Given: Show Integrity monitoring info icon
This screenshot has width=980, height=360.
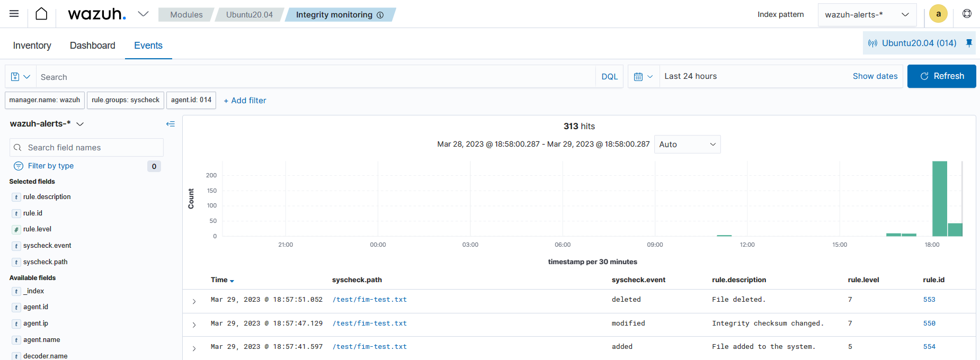Looking at the screenshot, I should point(380,15).
